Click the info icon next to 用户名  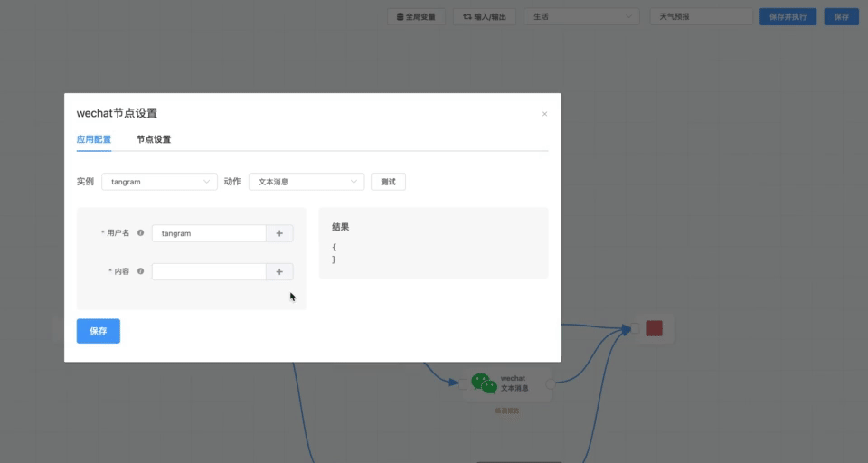click(140, 233)
